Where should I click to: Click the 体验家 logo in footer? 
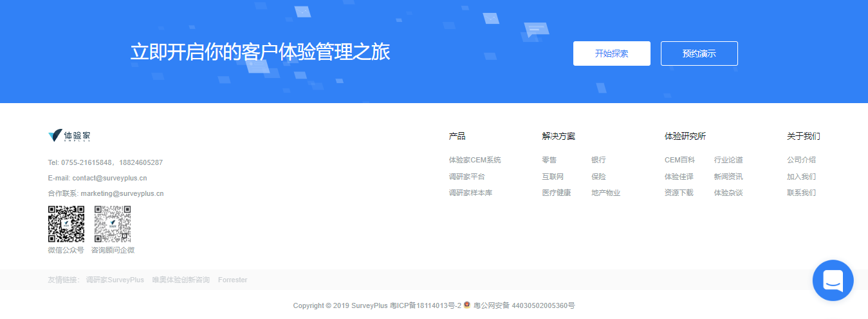69,136
